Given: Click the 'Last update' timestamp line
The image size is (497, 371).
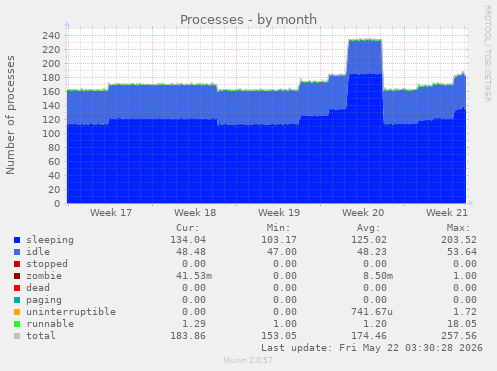Looking at the screenshot, I should pos(372,348).
